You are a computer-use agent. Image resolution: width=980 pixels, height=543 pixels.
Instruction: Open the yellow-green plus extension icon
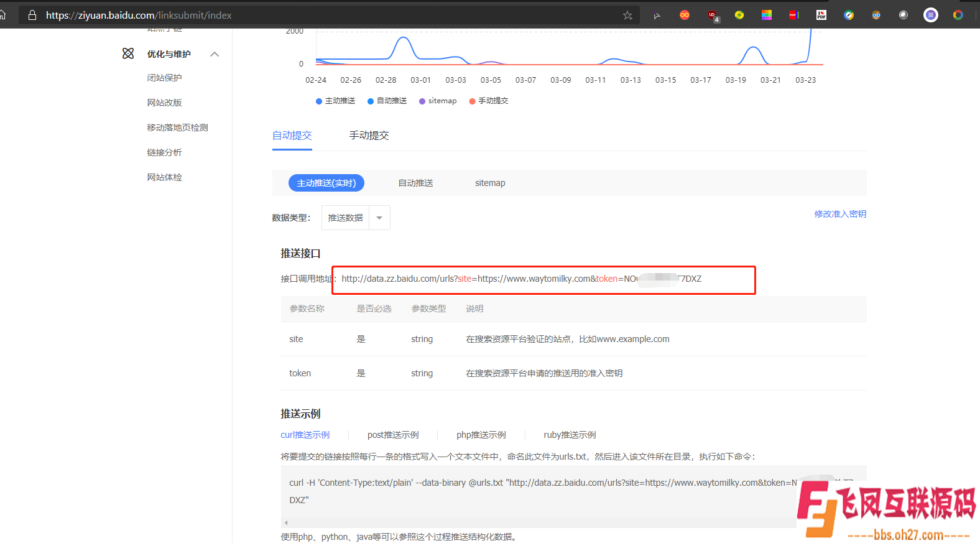coord(739,15)
